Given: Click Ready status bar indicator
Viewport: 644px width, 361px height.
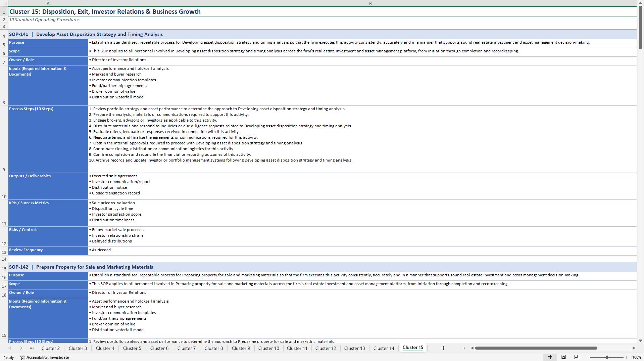Looking at the screenshot, I should 9,358.
